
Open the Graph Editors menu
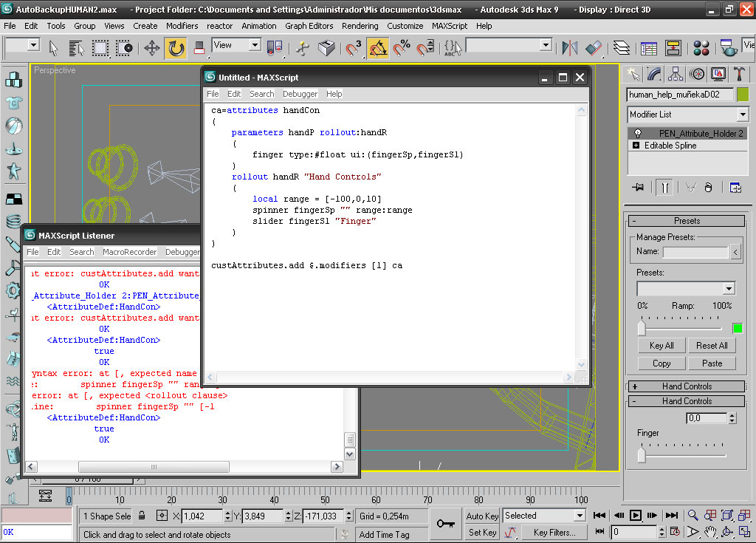click(309, 26)
